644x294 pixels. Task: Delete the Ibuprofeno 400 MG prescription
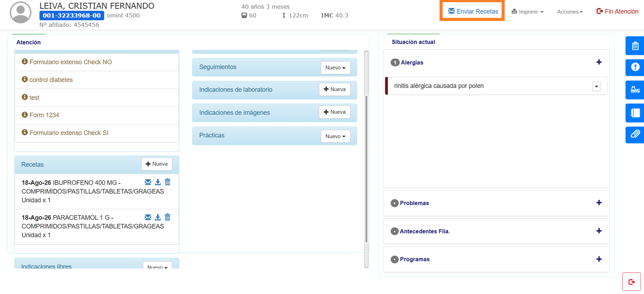(167, 182)
